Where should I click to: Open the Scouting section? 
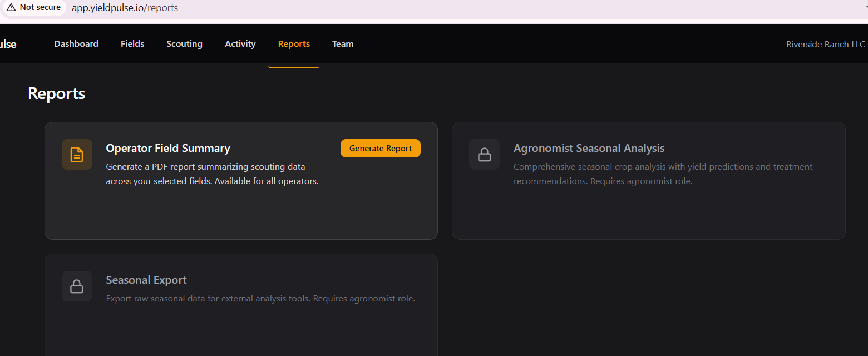(x=184, y=44)
